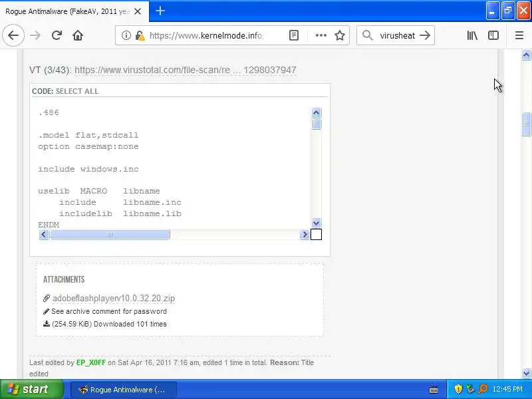The height and width of the screenshot is (399, 532).
Task: Show site information icon in address bar
Action: point(126,35)
